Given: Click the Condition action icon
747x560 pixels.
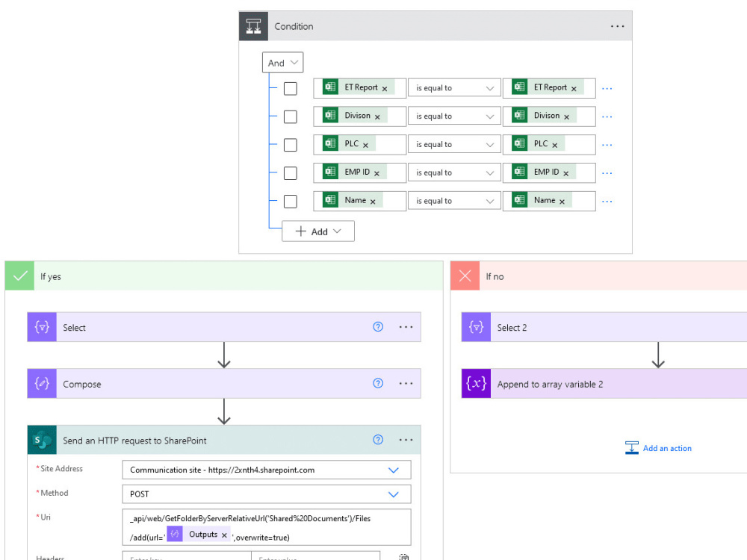Looking at the screenshot, I should point(253,26).
